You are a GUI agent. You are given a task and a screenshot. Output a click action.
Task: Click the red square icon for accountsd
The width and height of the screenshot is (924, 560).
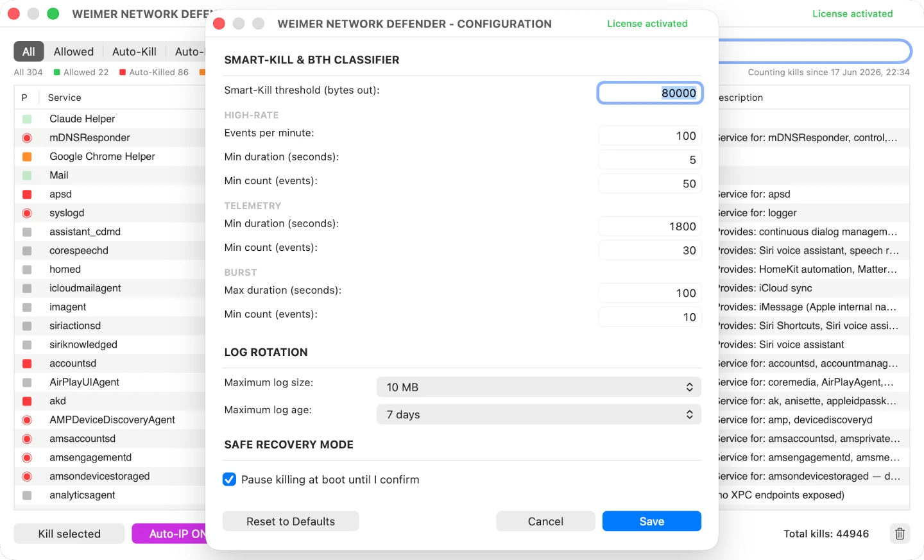[x=27, y=364]
